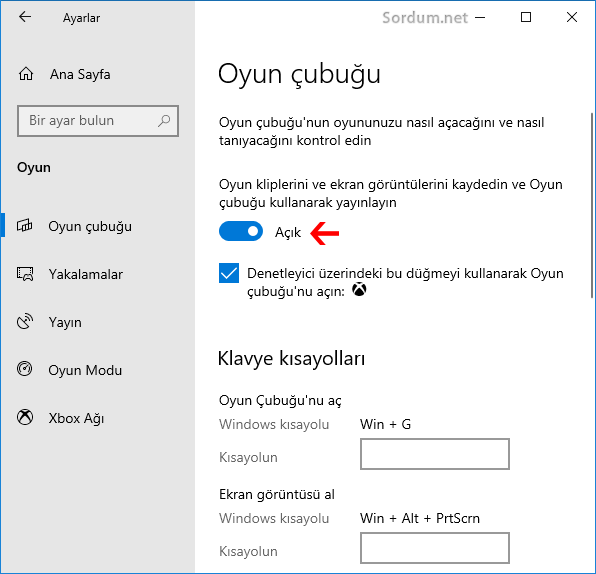Open the Oyun çubuğu settings page
The image size is (596, 574).
click(x=98, y=226)
